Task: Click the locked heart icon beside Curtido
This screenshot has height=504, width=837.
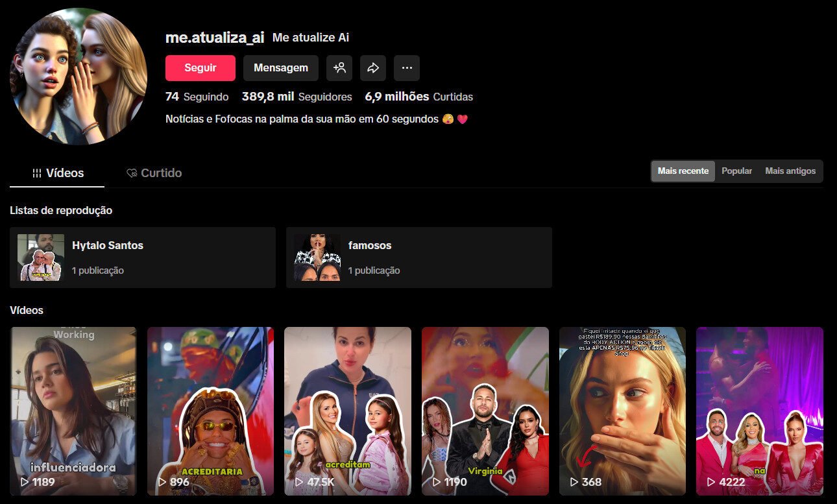Action: pos(132,173)
